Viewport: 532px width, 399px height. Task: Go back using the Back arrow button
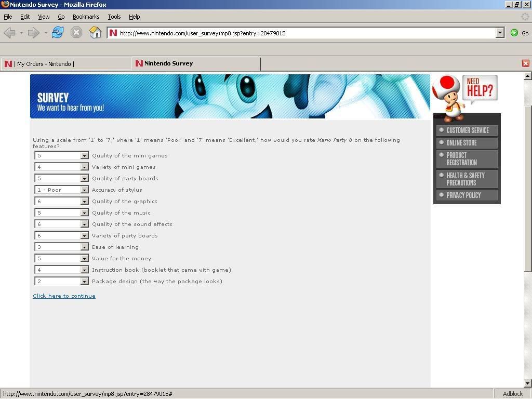9,33
